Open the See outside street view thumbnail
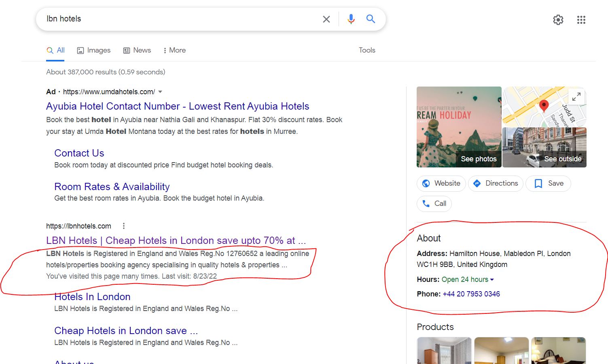 (x=544, y=148)
